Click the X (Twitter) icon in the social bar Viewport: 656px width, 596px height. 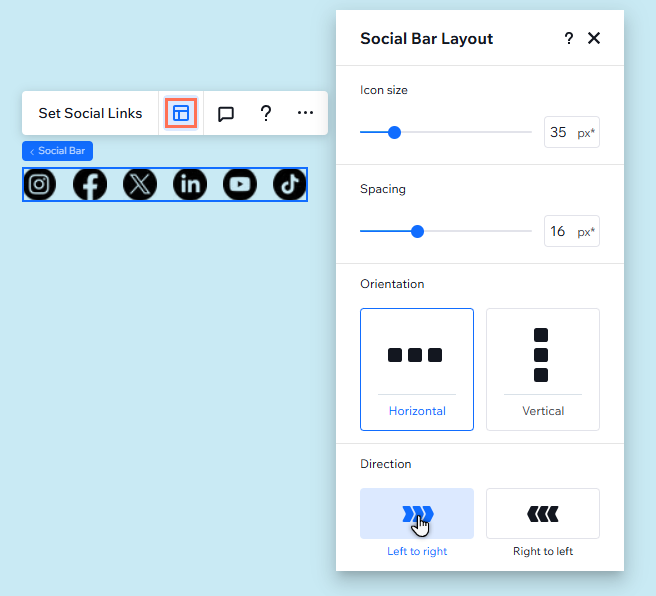140,184
